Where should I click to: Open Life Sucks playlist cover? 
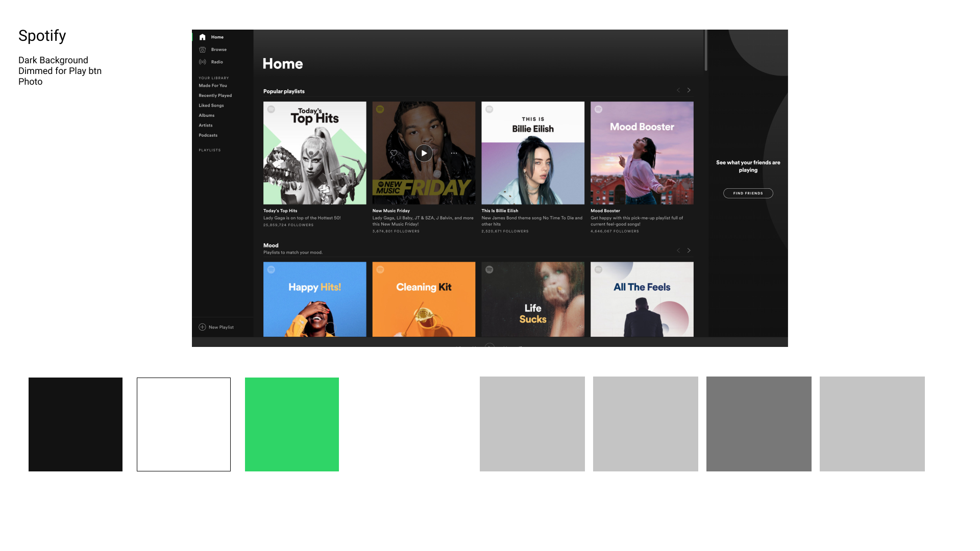coord(533,299)
